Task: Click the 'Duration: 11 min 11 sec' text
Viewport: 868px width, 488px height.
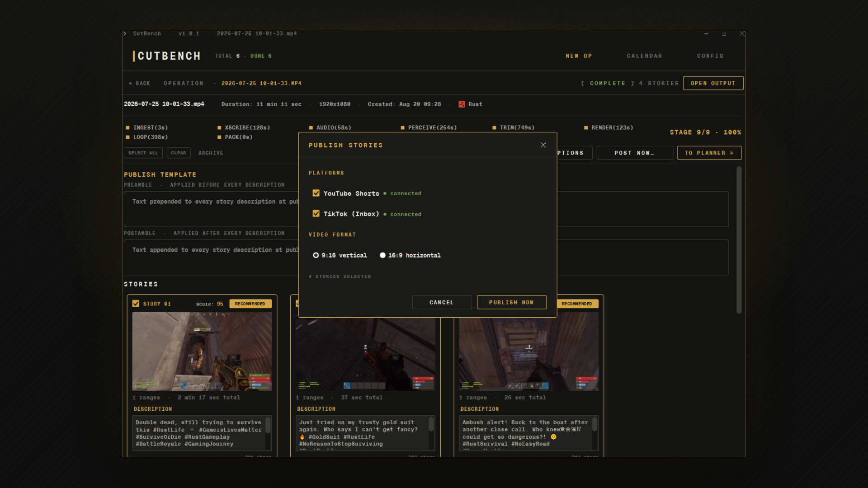Action: tap(261, 104)
